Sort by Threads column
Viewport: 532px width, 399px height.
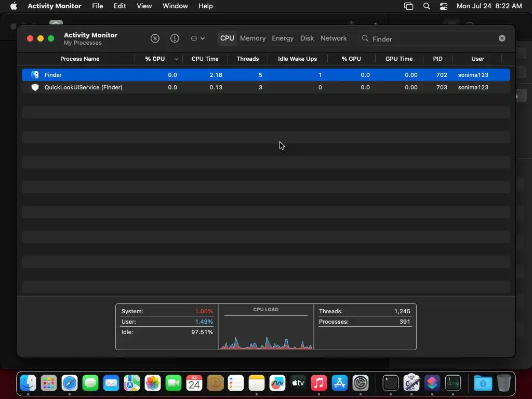point(248,59)
